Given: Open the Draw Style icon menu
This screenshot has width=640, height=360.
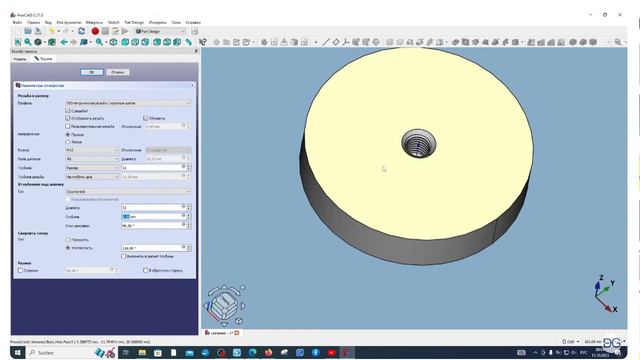Looking at the screenshot, I should point(38,42).
